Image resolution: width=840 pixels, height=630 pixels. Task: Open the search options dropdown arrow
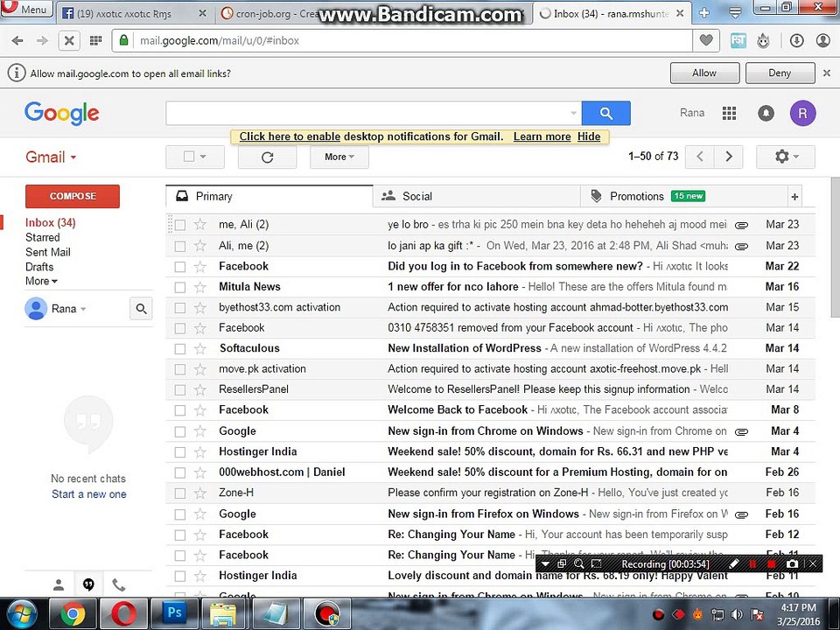point(573,113)
